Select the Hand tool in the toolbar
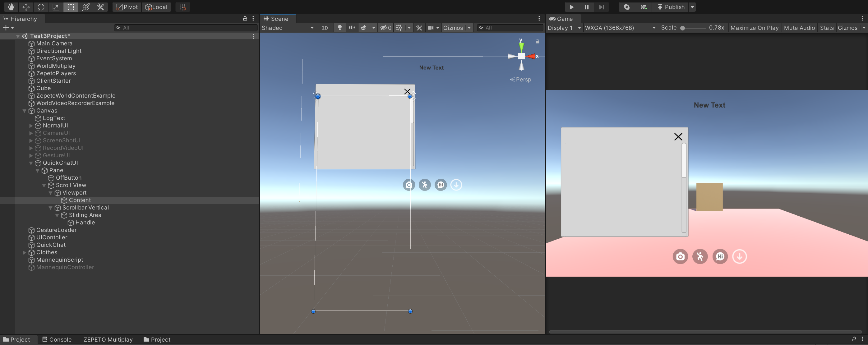The width and height of the screenshot is (868, 345). [x=11, y=7]
